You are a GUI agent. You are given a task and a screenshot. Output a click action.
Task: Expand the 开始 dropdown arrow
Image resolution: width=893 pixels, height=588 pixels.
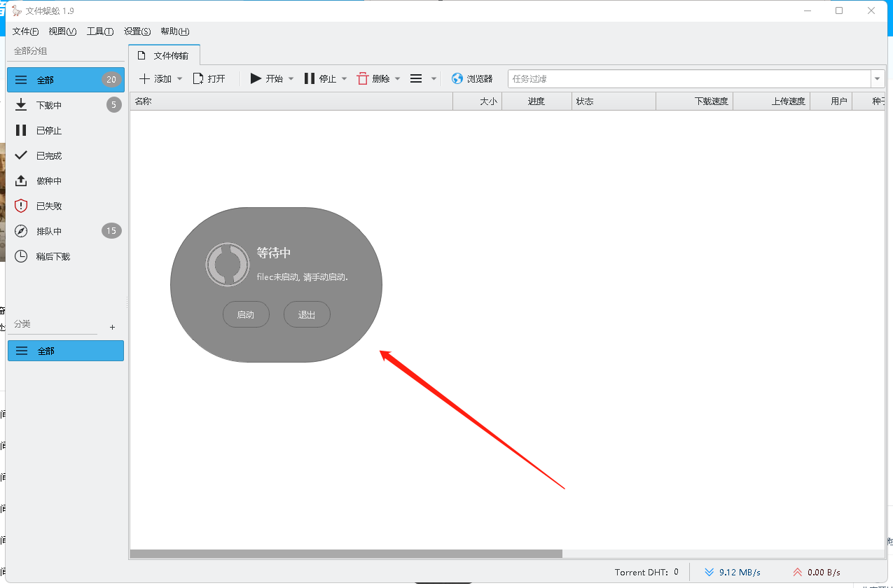(291, 79)
